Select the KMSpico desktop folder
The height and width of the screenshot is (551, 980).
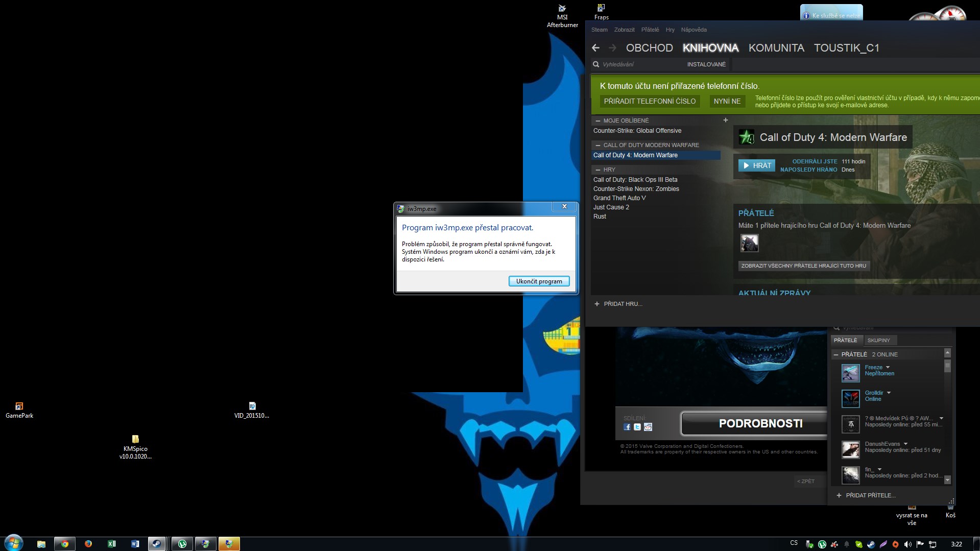135,447
